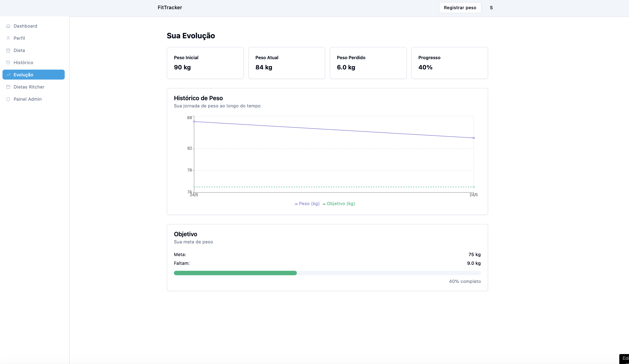The width and height of the screenshot is (629, 364).
Task: Click the Peso (kg) legend marker
Action: [296, 204]
